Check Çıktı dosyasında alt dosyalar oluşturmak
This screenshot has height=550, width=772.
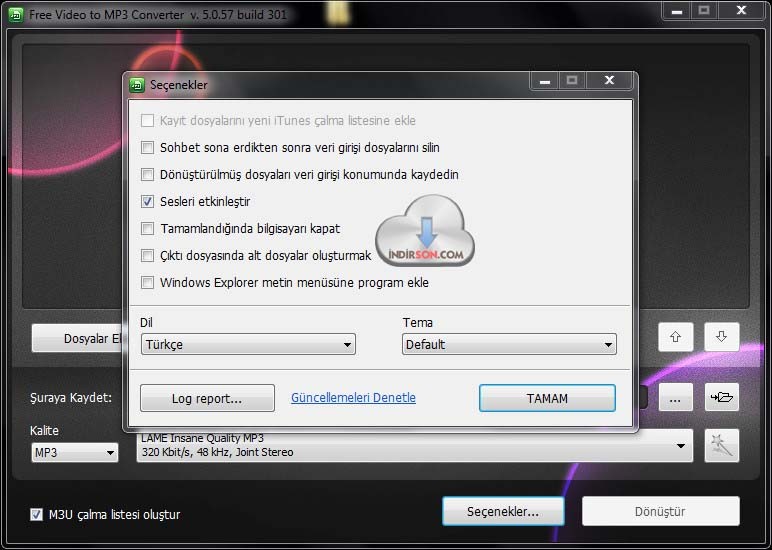[x=147, y=256]
